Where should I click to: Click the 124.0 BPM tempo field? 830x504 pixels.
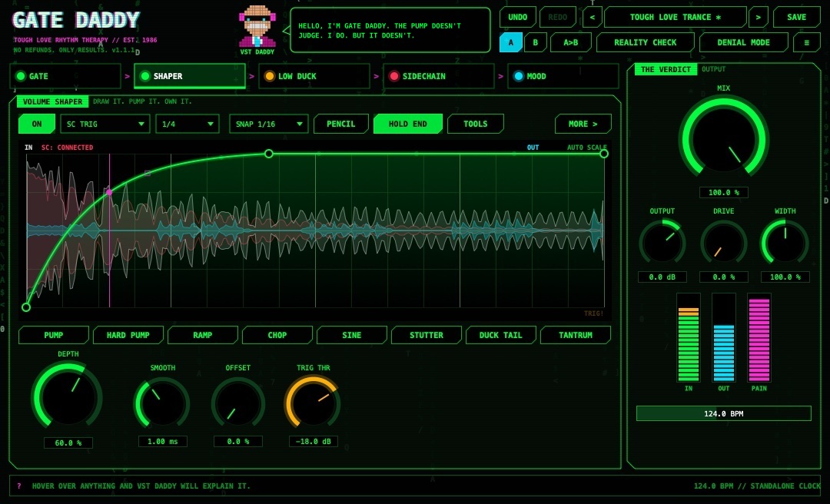point(724,413)
